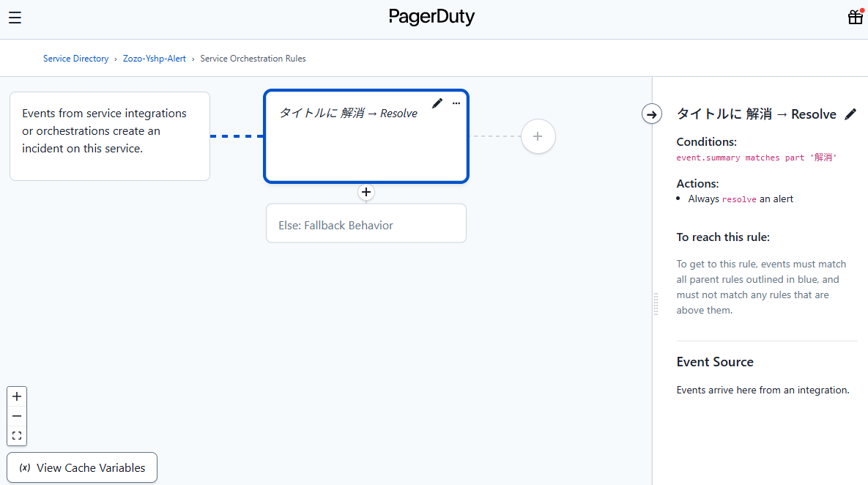
Task: Click the PagerDuty logo
Action: pos(431,17)
